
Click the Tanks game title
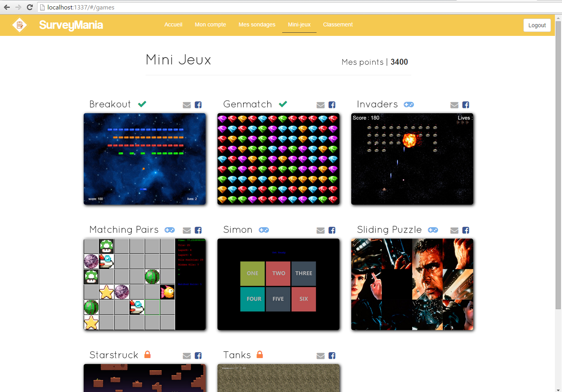237,355
